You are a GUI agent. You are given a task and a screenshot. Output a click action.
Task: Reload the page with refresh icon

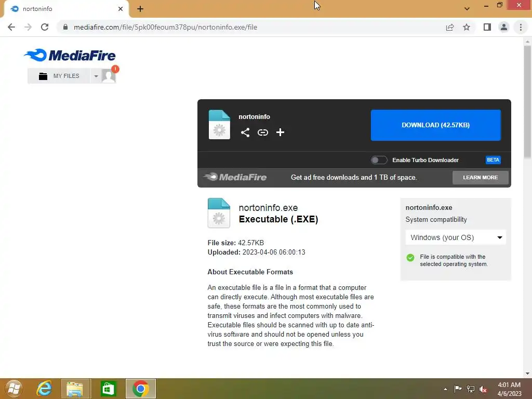(45, 27)
